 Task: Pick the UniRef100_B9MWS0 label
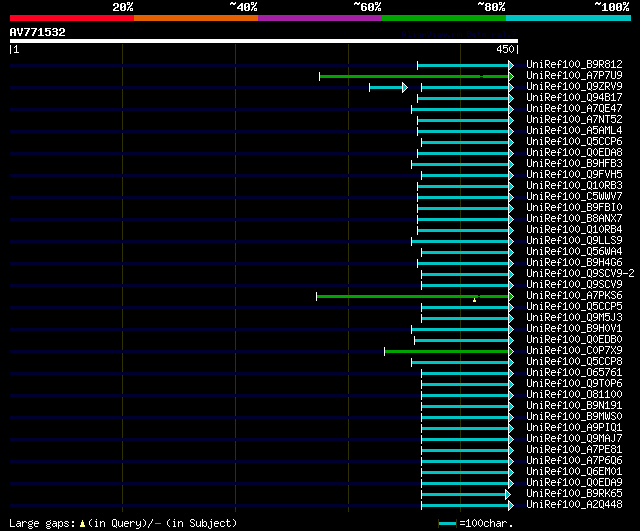pyautogui.click(x=574, y=417)
